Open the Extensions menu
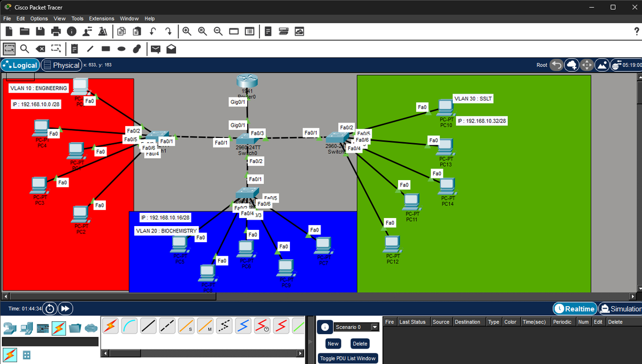This screenshot has height=364, width=642. [x=102, y=19]
